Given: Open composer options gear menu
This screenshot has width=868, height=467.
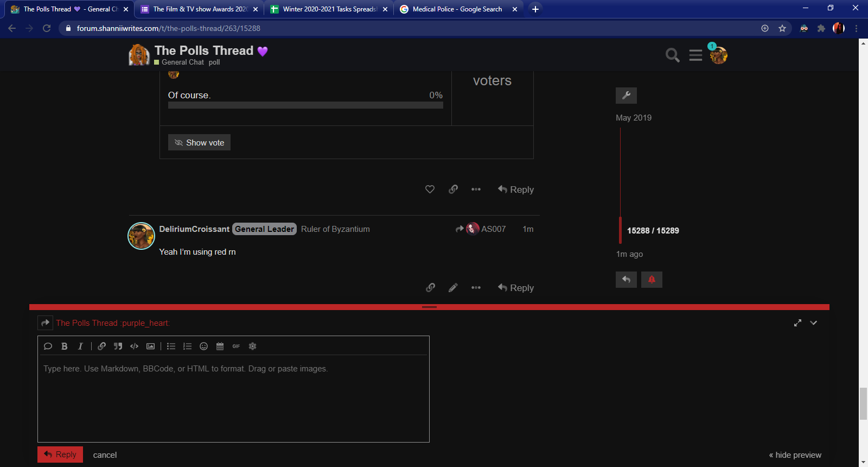Looking at the screenshot, I should tap(252, 346).
